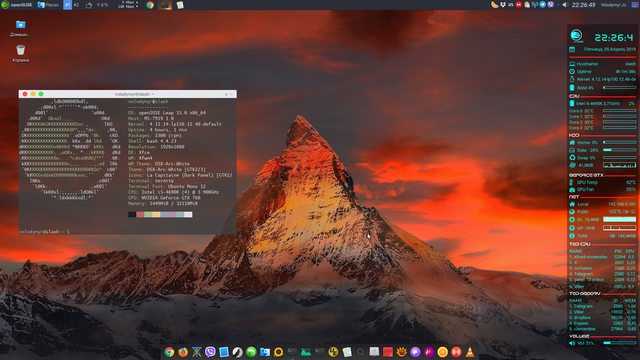The height and width of the screenshot is (360, 640).
Task: Open the openSUSE applications menu
Action: [17, 5]
